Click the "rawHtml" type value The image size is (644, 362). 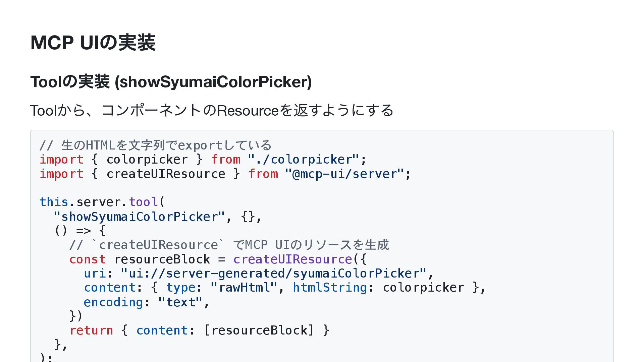(244, 288)
